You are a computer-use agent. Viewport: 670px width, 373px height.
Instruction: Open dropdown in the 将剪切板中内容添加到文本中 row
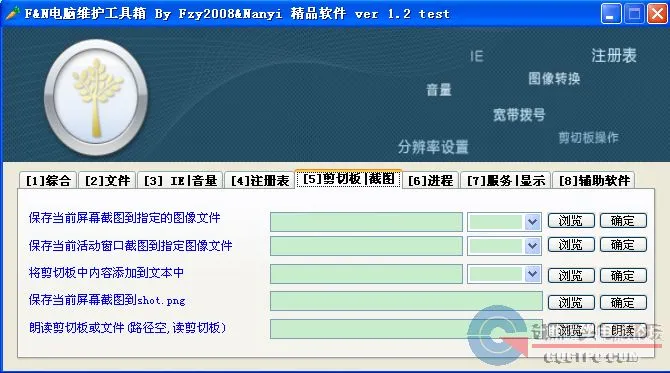(532, 274)
